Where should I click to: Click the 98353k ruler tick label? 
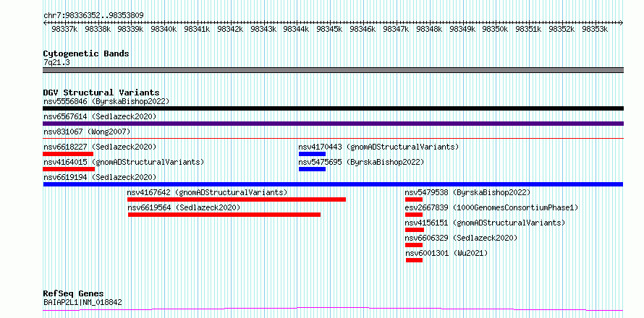(x=595, y=29)
